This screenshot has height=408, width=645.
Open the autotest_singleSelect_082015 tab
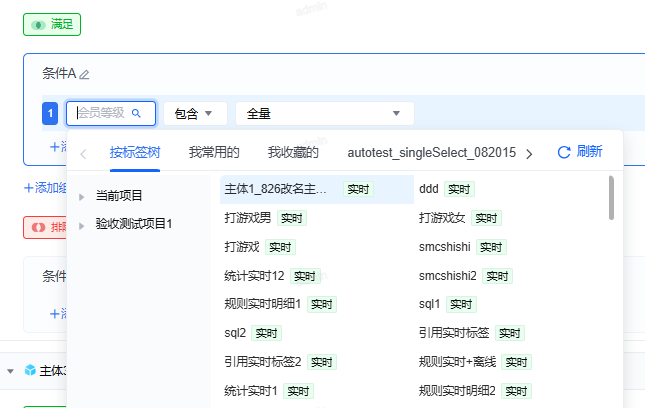tap(432, 153)
